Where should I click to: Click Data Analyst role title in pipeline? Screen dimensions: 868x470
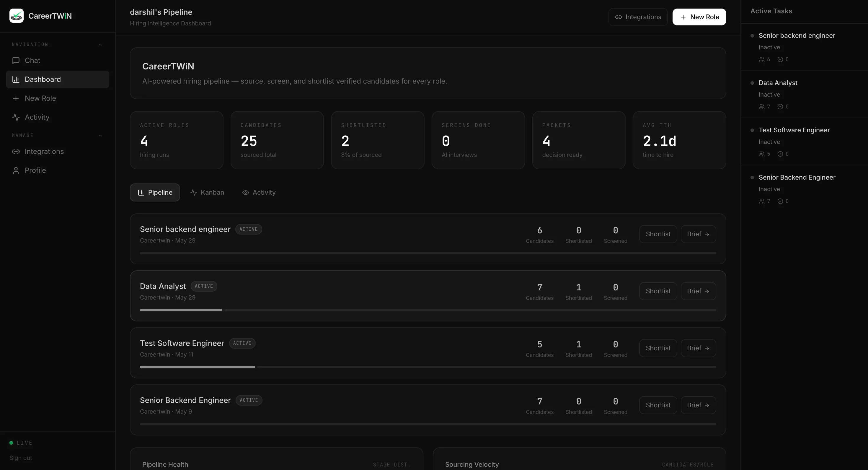pos(163,286)
